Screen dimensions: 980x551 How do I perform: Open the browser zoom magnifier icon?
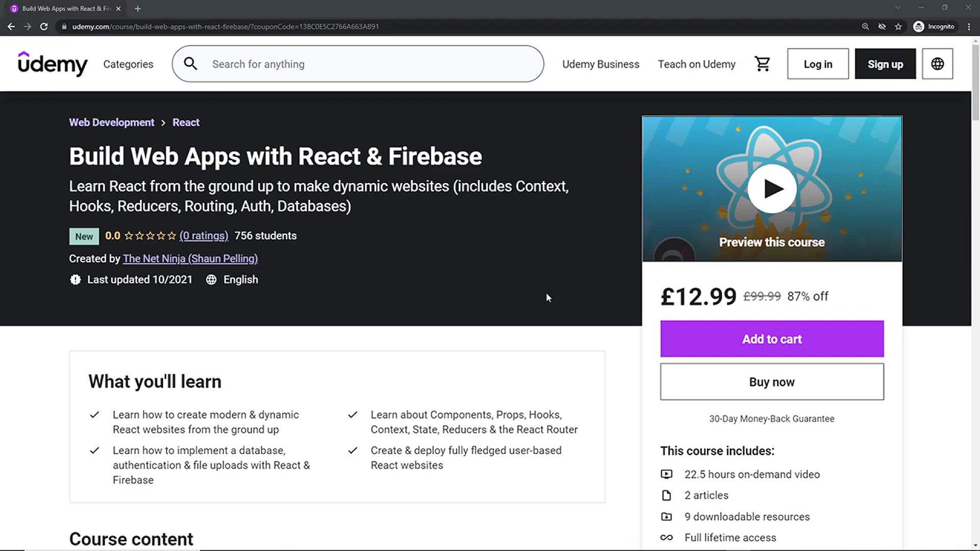click(x=865, y=27)
